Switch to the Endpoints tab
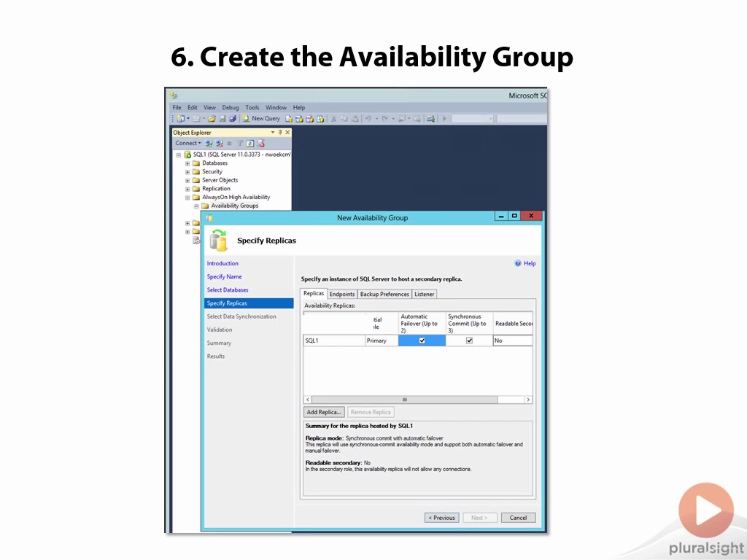The height and width of the screenshot is (560, 747). [x=342, y=295]
